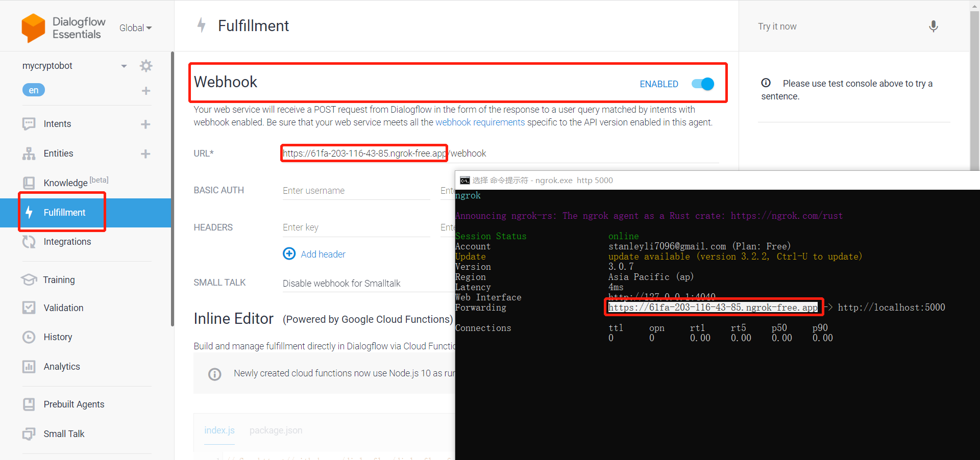The image size is (980, 460).
Task: Add a new language with plus icon
Action: 146,91
